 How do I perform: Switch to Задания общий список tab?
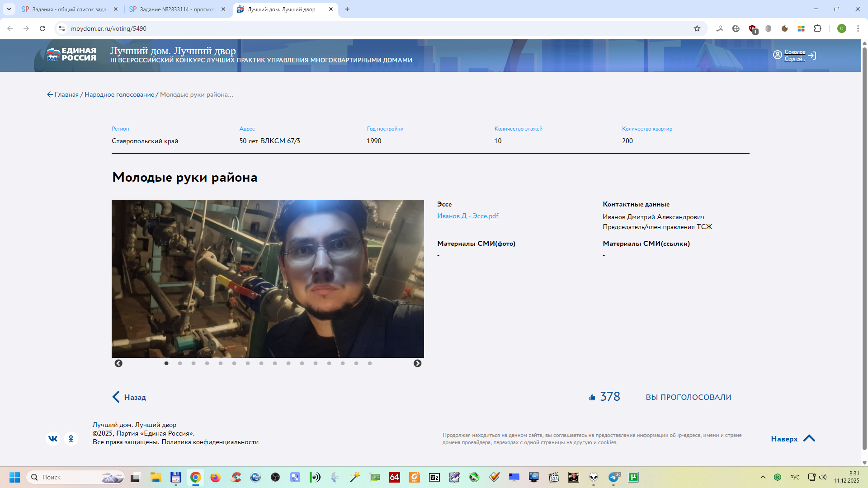point(69,9)
